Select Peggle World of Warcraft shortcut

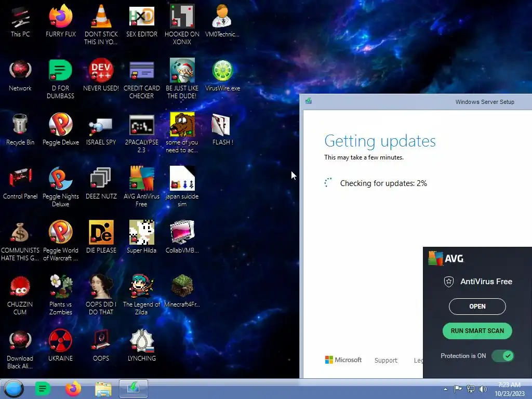[x=61, y=241]
